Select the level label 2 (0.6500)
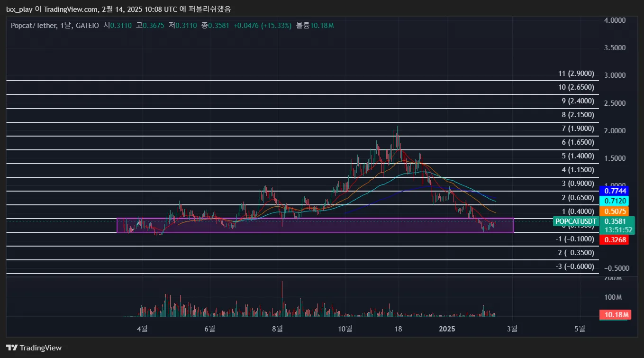The height and width of the screenshot is (358, 644). coord(578,198)
